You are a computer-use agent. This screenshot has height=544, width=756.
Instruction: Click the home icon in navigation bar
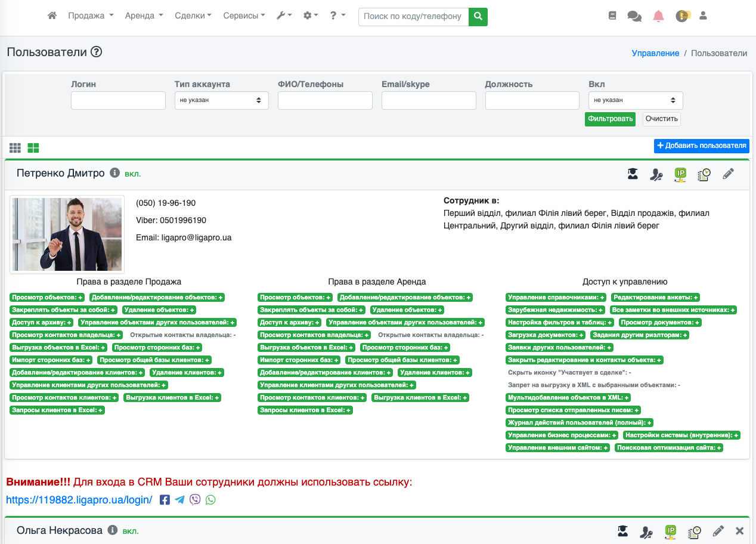pyautogui.click(x=52, y=16)
